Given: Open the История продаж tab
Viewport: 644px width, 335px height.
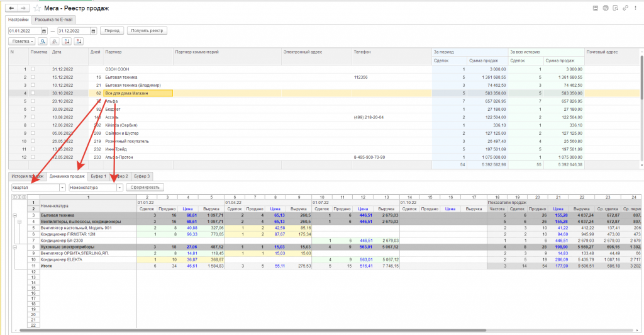Looking at the screenshot, I should tap(27, 176).
